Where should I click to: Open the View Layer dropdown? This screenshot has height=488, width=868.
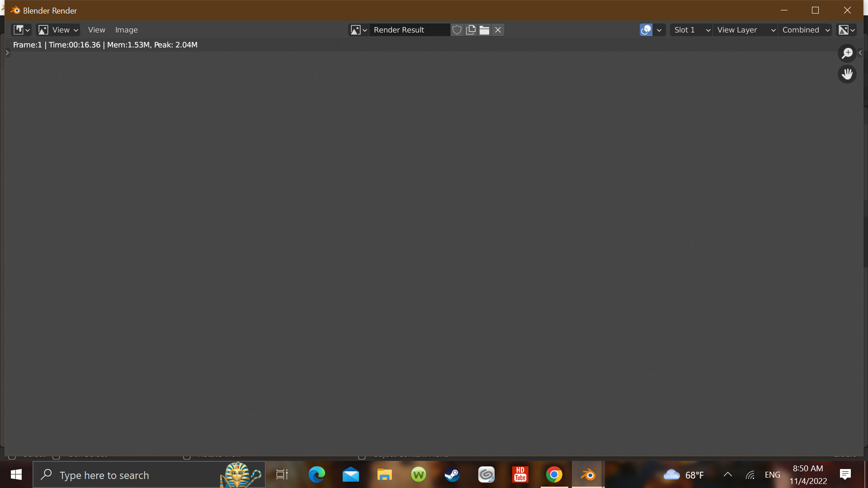click(745, 30)
